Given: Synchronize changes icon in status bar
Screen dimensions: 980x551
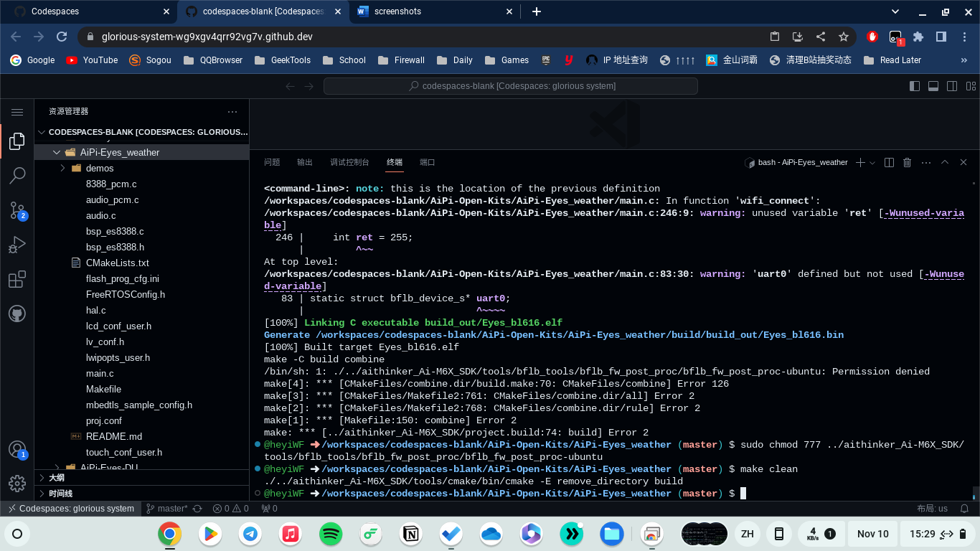Looking at the screenshot, I should (x=197, y=509).
